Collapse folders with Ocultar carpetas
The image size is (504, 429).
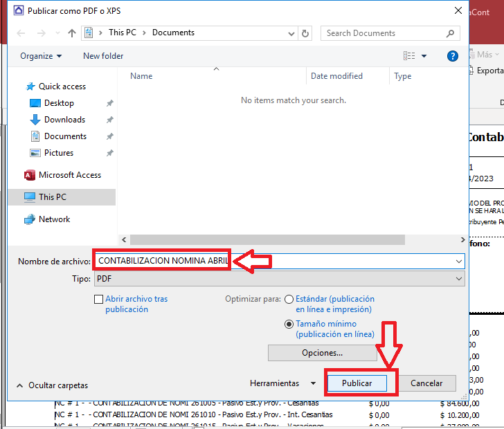pos(52,385)
